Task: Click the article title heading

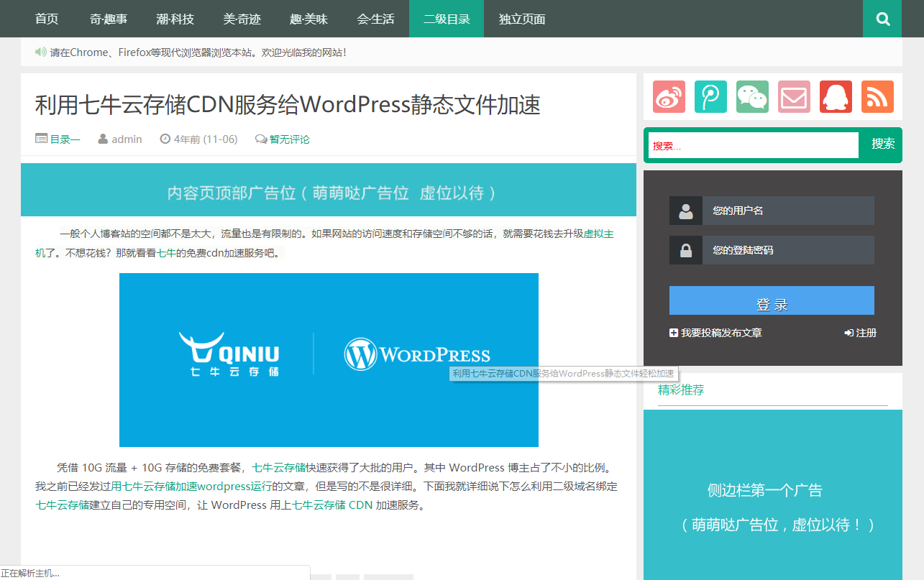Action: pos(288,105)
